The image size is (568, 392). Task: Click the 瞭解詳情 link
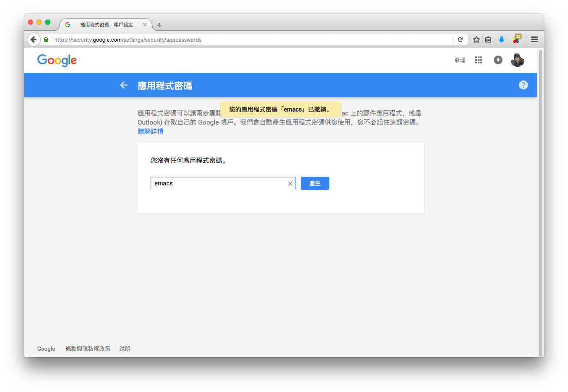pos(151,132)
